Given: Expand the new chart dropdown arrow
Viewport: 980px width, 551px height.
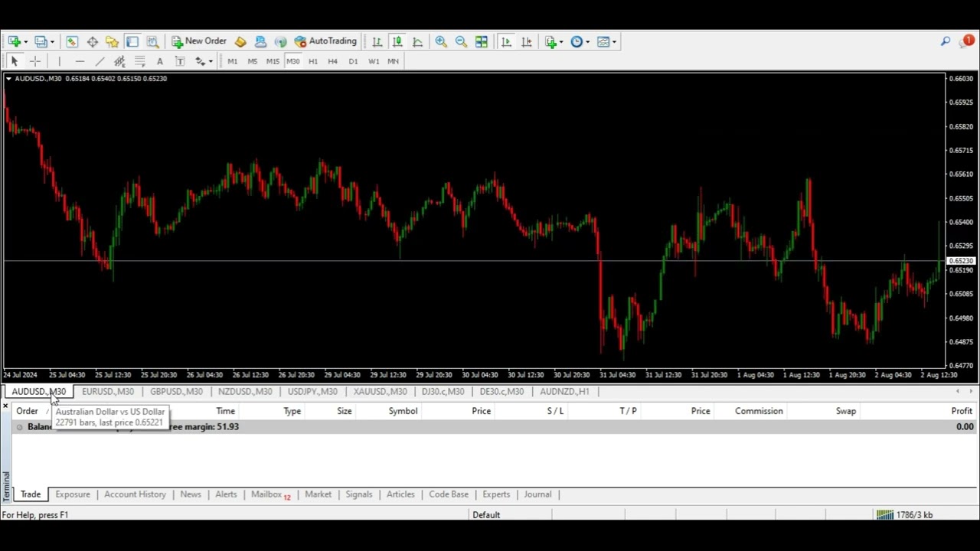Looking at the screenshot, I should click(x=25, y=42).
